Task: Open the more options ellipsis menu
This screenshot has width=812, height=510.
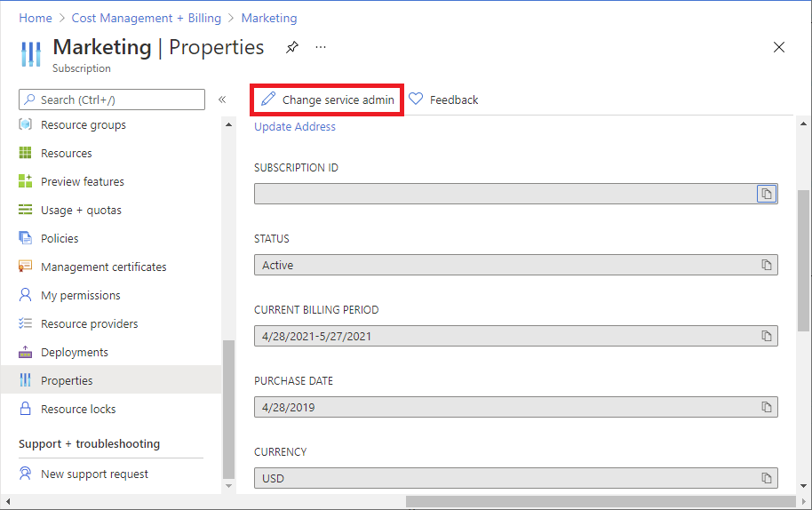Action: tap(321, 47)
